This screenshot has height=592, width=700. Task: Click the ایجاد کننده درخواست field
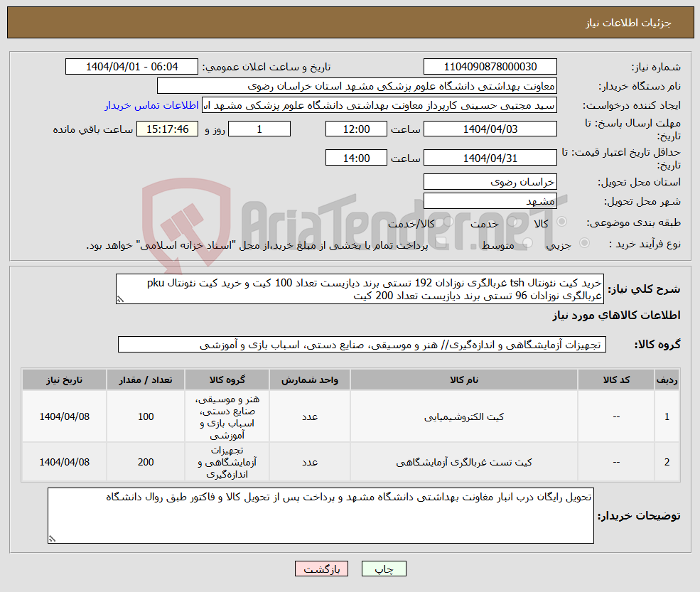tap(379, 105)
